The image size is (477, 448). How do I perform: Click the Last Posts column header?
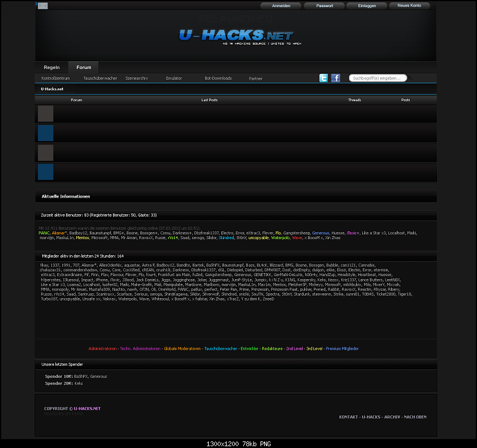(209, 100)
